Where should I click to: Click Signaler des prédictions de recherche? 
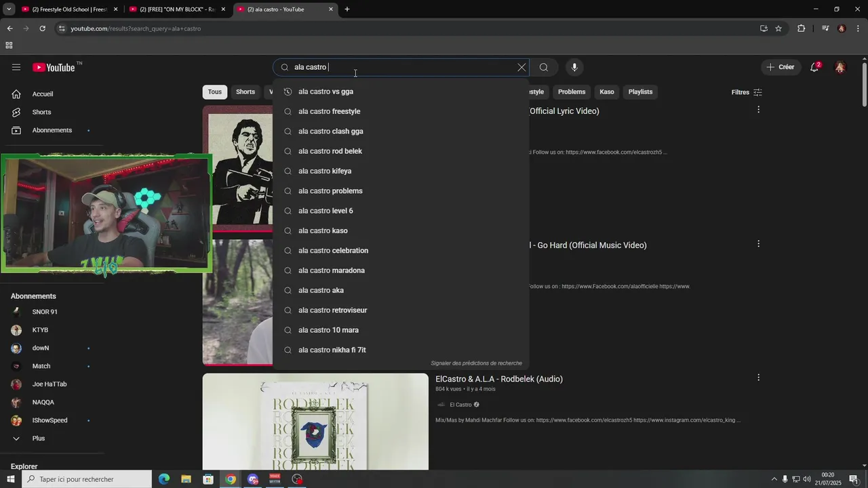(x=476, y=363)
